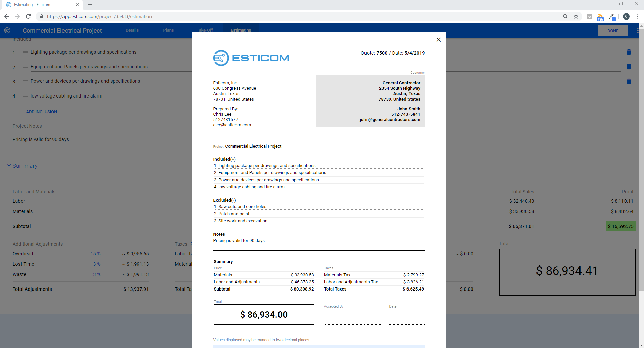644x348 pixels.
Task: Grab the drag handle beside Equipment and Panels
Action: pos(25,67)
